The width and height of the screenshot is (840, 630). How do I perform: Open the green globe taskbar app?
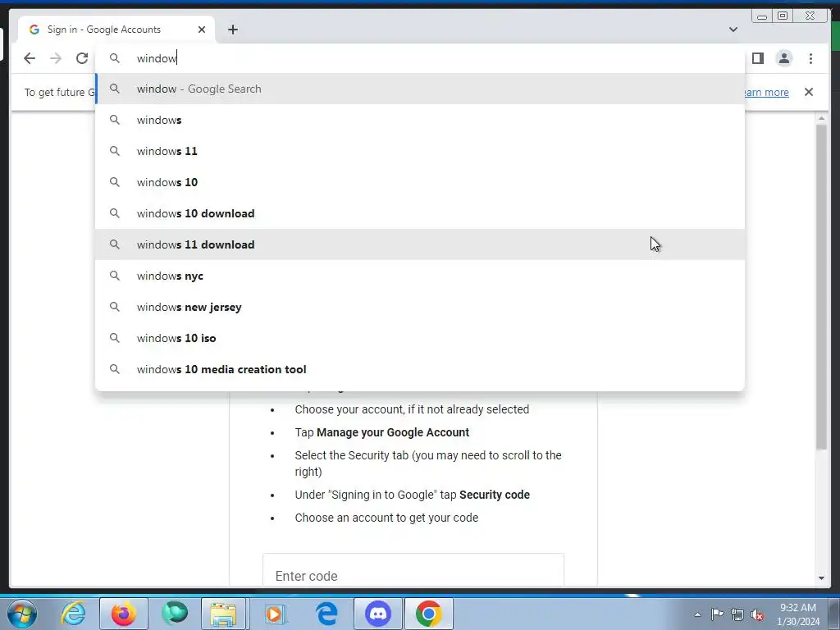(175, 614)
